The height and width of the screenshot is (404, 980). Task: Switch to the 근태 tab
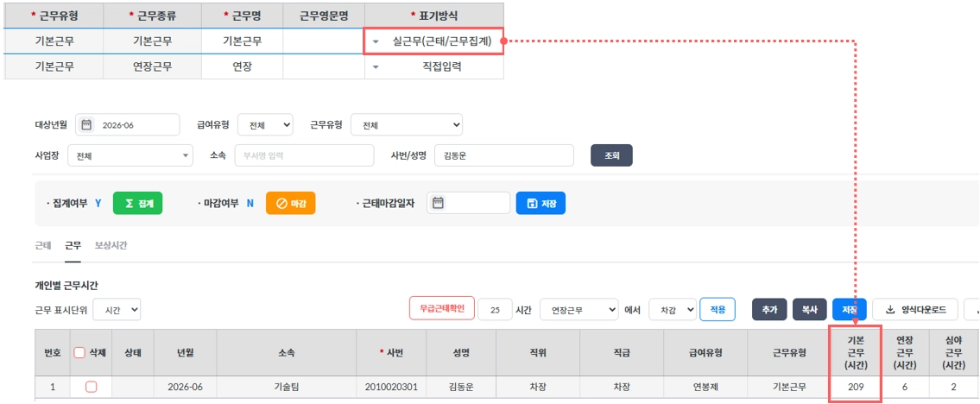point(43,246)
